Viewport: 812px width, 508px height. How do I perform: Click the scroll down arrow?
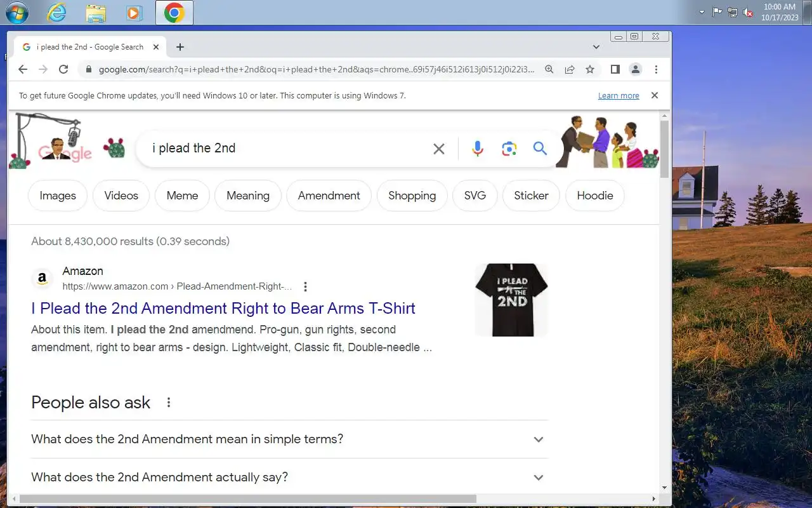click(665, 488)
